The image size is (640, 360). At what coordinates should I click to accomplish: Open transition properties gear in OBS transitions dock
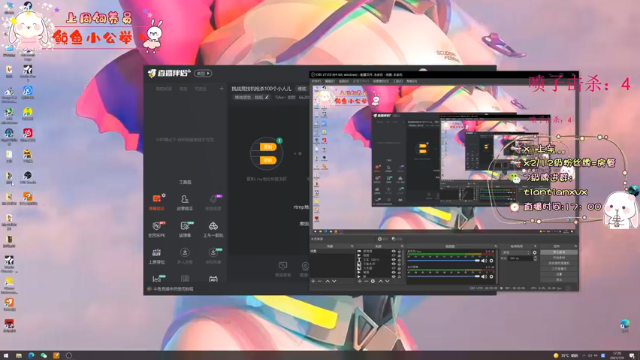click(x=534, y=252)
